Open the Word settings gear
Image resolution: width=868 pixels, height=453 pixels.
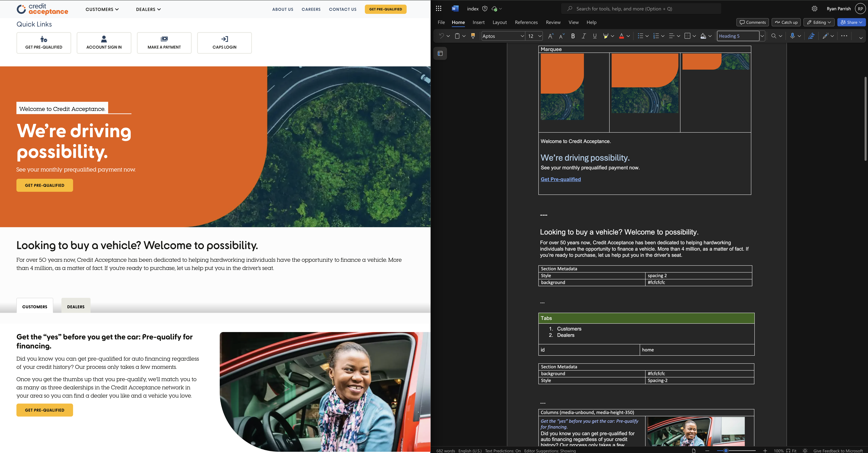tap(814, 9)
